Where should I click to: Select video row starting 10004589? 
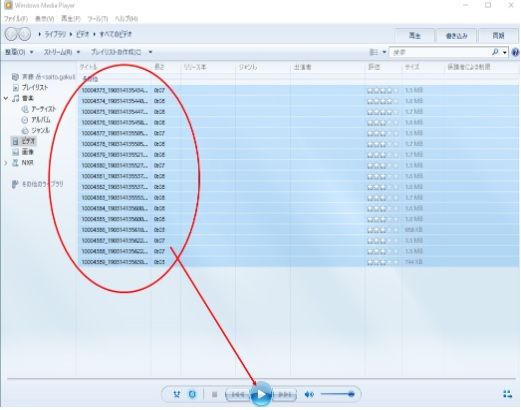(298, 262)
